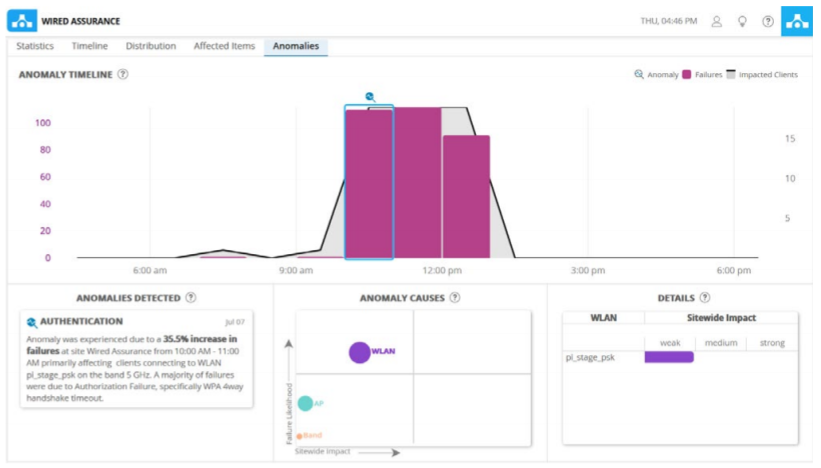Open the help question mark in header
The image size is (821, 468).
pos(768,21)
